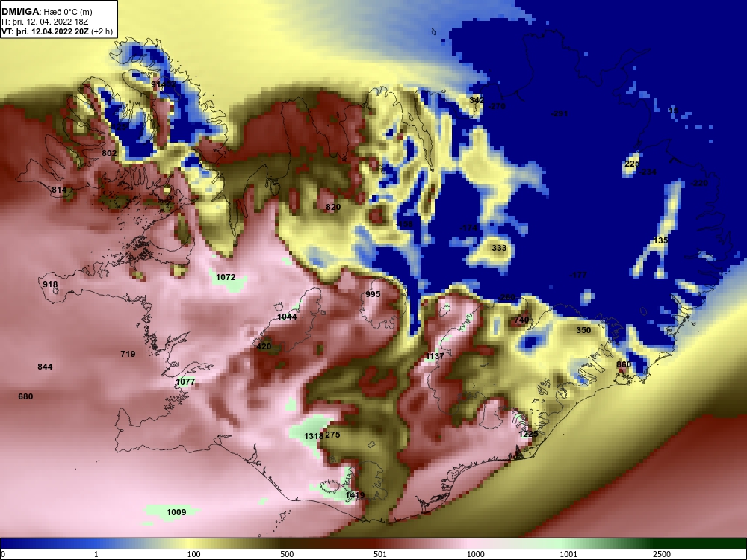The image size is (747, 560).
Task: Click the 275 label beside 1318
Action: tap(332, 435)
